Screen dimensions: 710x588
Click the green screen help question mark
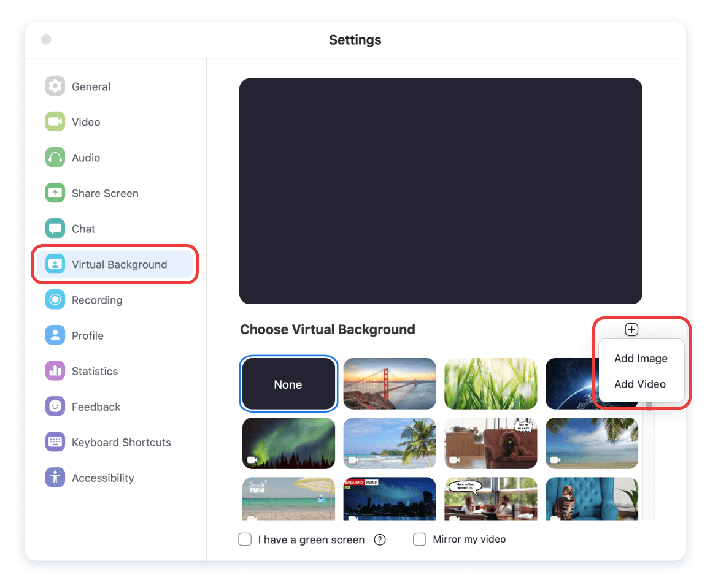[380, 540]
